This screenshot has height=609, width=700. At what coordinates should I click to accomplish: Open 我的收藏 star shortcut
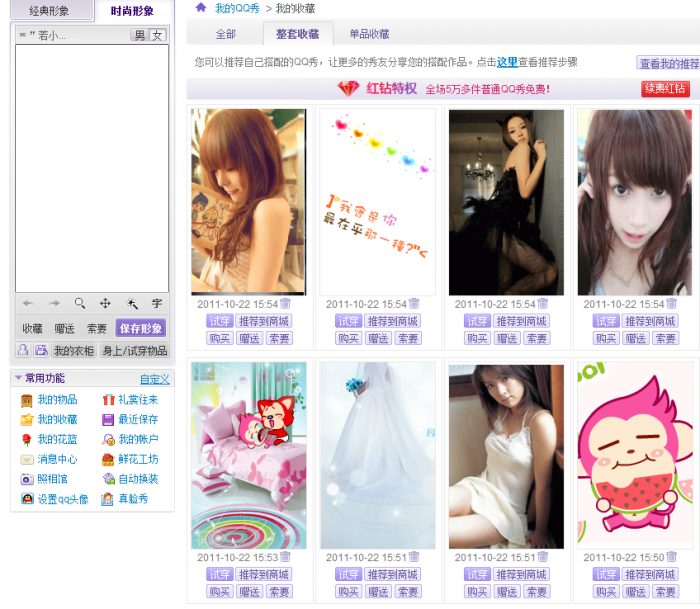point(49,420)
